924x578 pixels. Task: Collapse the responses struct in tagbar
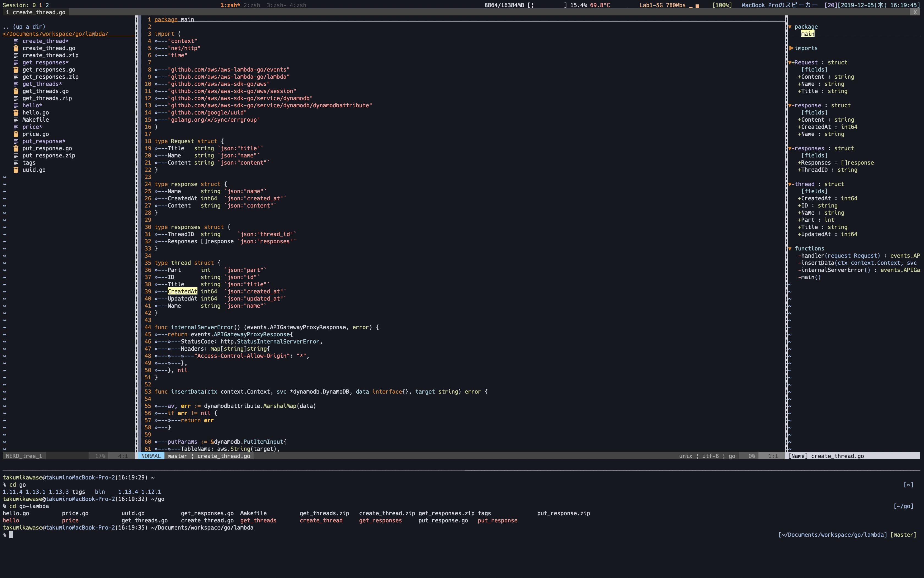pyautogui.click(x=790, y=148)
